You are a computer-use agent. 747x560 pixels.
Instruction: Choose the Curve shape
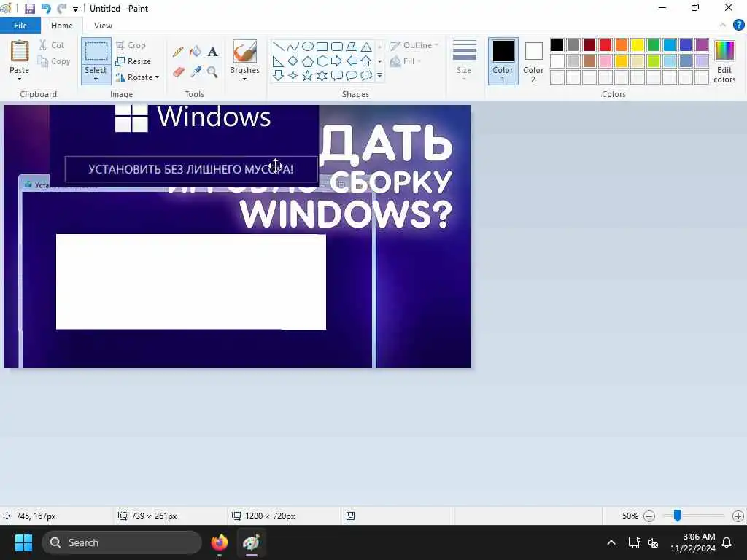point(293,46)
